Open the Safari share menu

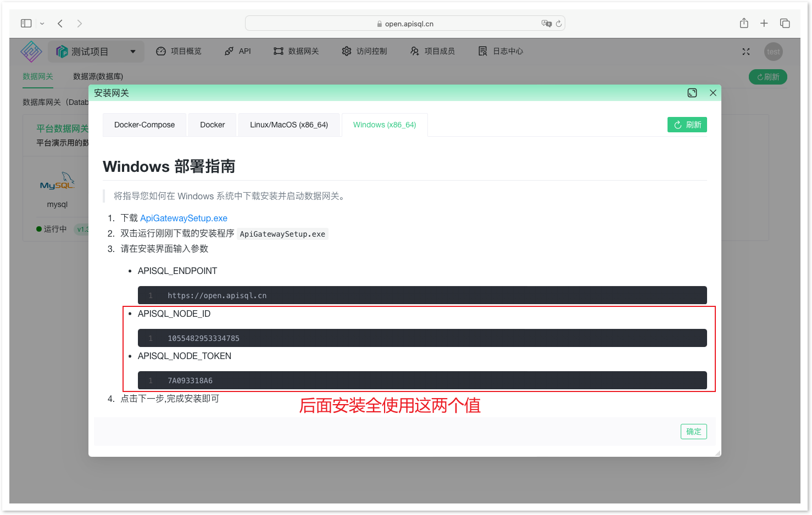(x=744, y=23)
